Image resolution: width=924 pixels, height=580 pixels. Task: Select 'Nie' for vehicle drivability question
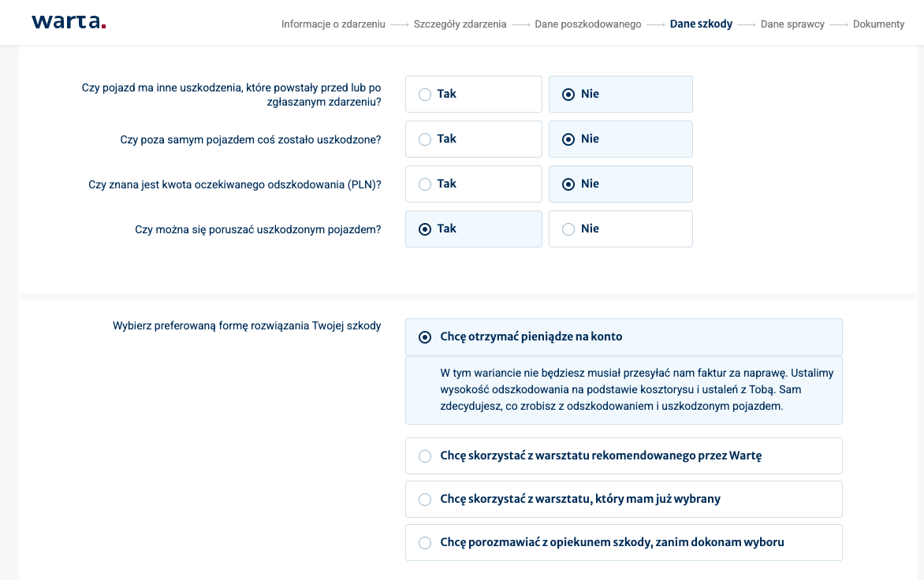click(x=620, y=229)
